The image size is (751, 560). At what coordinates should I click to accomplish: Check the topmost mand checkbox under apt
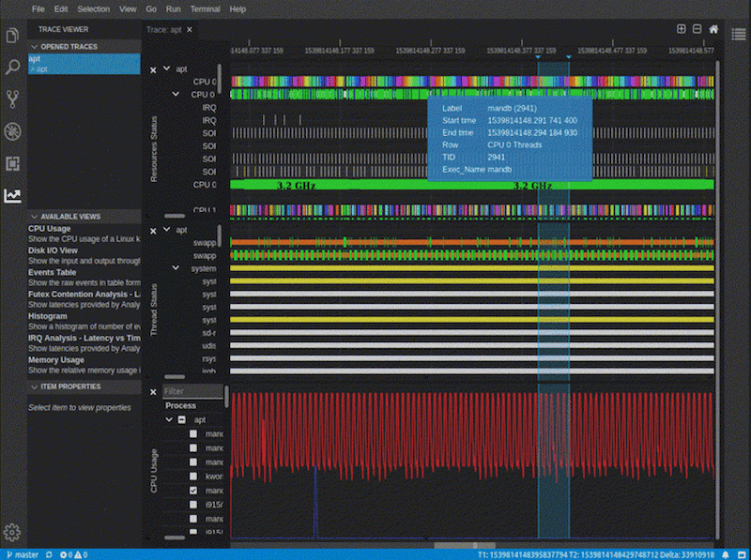pyautogui.click(x=193, y=433)
